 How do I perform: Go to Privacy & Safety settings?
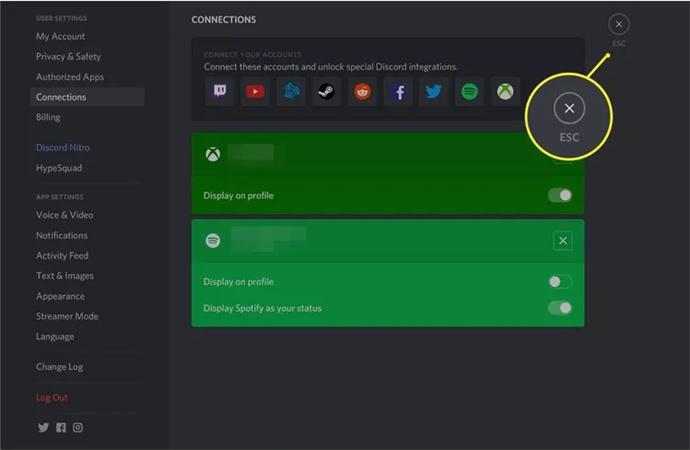pyautogui.click(x=87, y=56)
